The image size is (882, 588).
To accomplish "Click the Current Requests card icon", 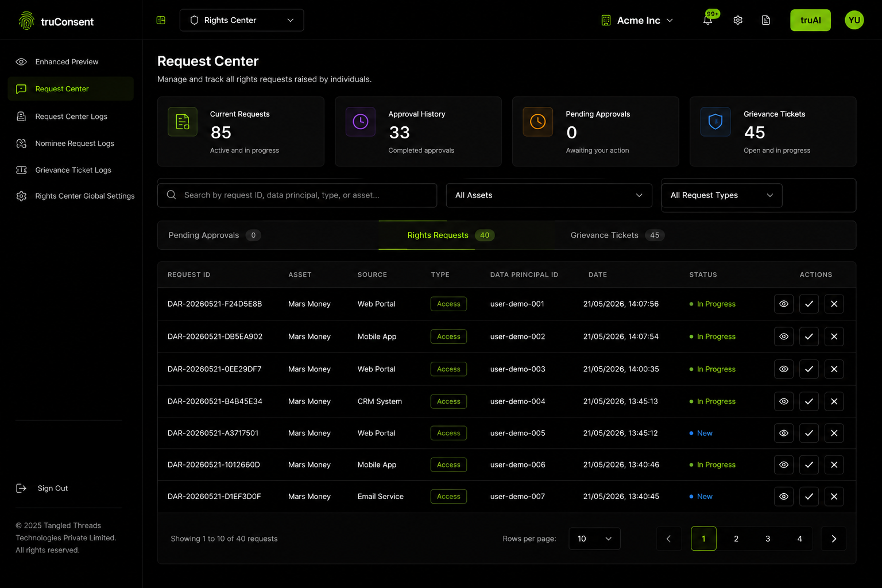I will [183, 122].
